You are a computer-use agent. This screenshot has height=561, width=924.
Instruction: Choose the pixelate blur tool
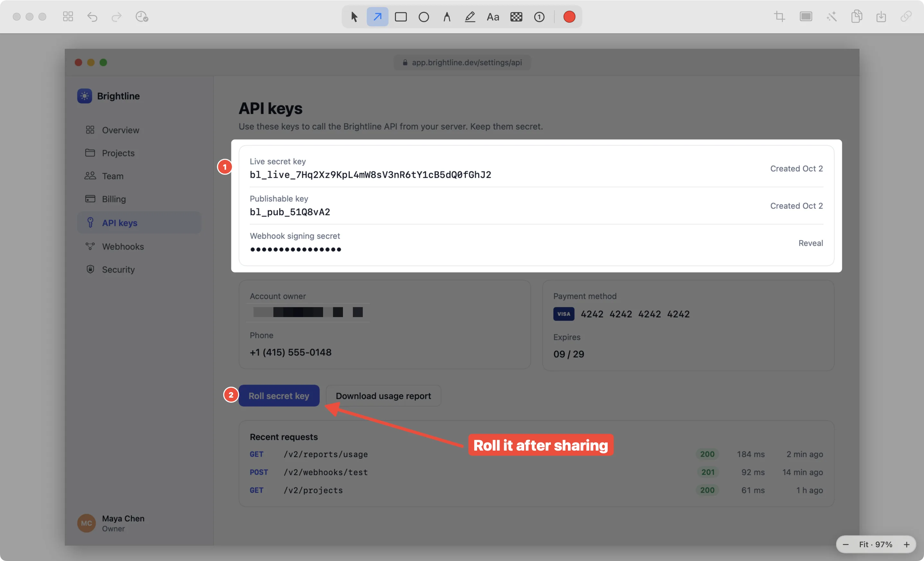516,17
